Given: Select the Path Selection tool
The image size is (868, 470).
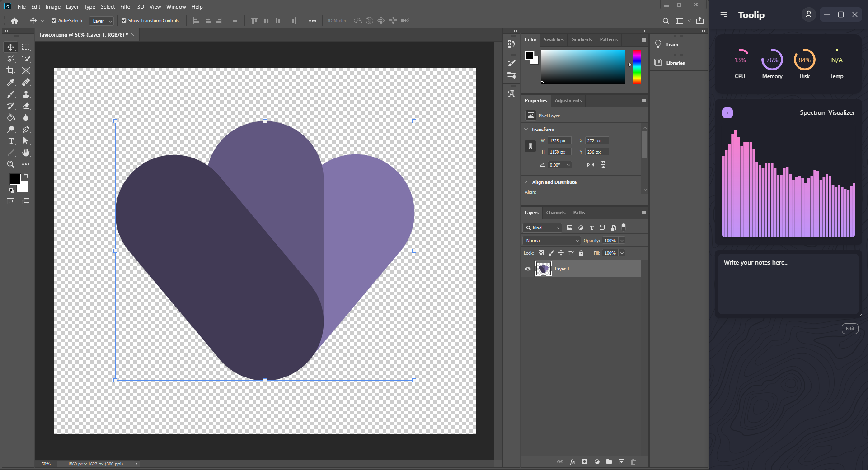Looking at the screenshot, I should pyautogui.click(x=26, y=141).
